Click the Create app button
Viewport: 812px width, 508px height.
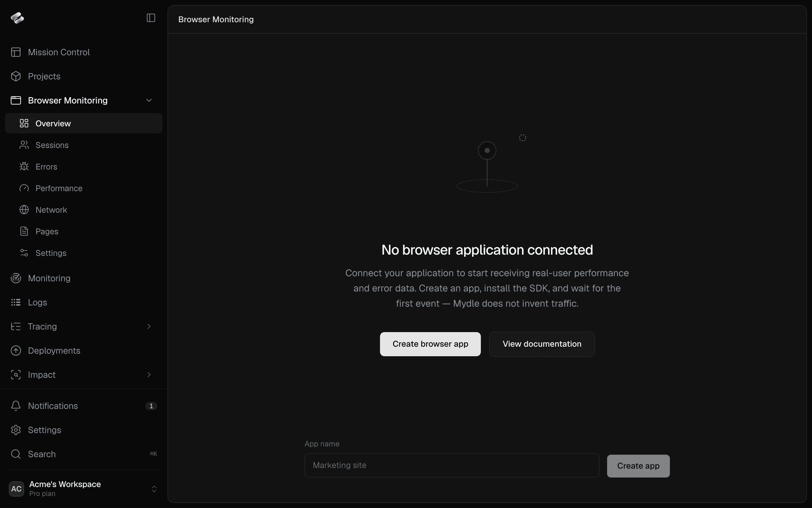[638, 466]
